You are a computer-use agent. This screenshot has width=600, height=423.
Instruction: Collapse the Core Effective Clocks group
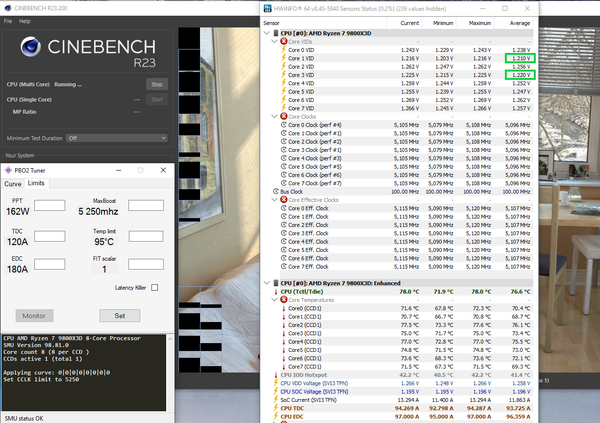click(274, 200)
